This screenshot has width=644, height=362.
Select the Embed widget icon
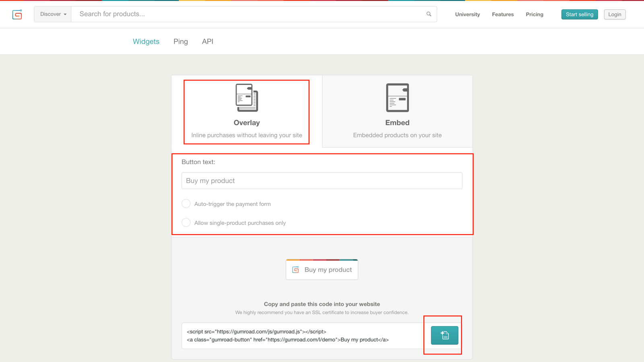[397, 97]
